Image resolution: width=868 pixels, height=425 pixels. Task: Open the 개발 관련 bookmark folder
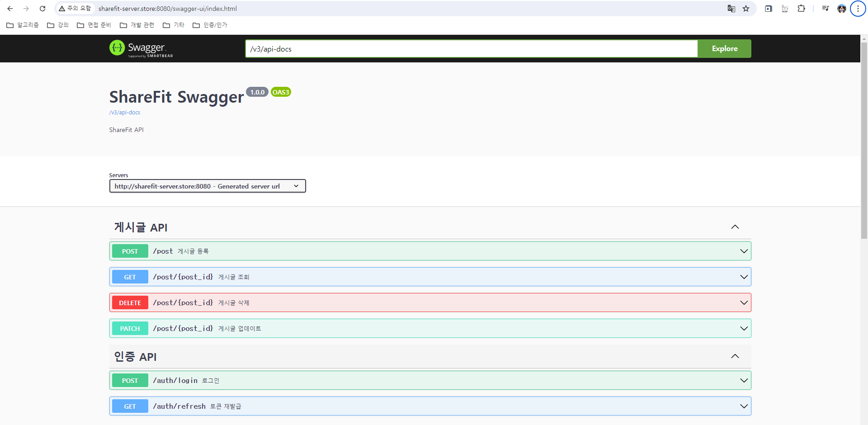(x=137, y=25)
